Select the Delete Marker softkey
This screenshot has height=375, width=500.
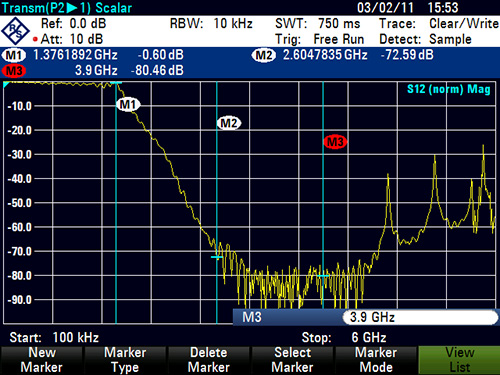click(209, 360)
